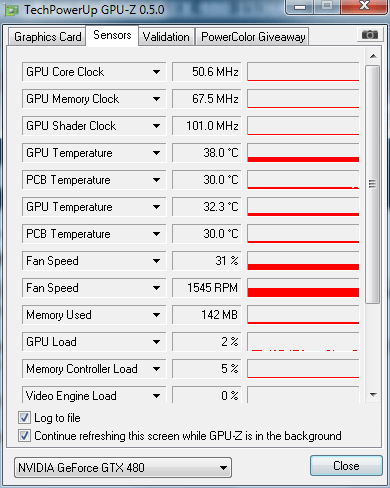Click the GPU-Z app icon in title bar
390x488 pixels.
point(12,10)
